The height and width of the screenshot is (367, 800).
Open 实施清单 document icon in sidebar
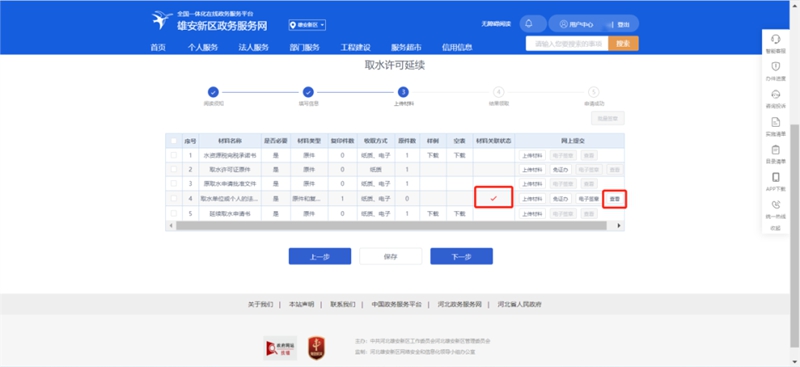pos(776,122)
